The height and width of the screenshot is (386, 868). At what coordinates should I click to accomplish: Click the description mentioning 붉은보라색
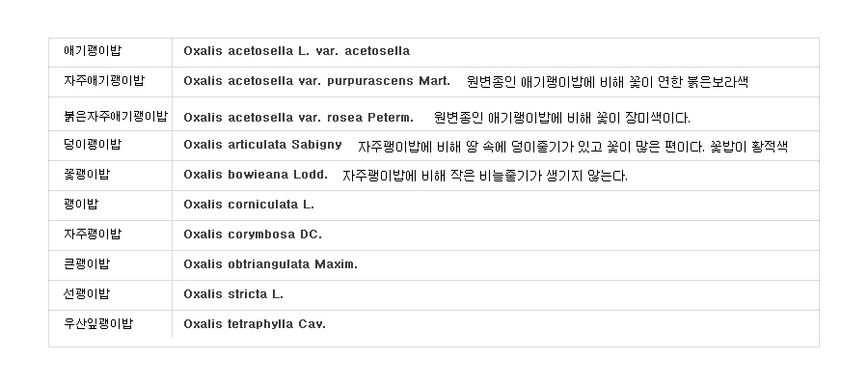coord(608,82)
